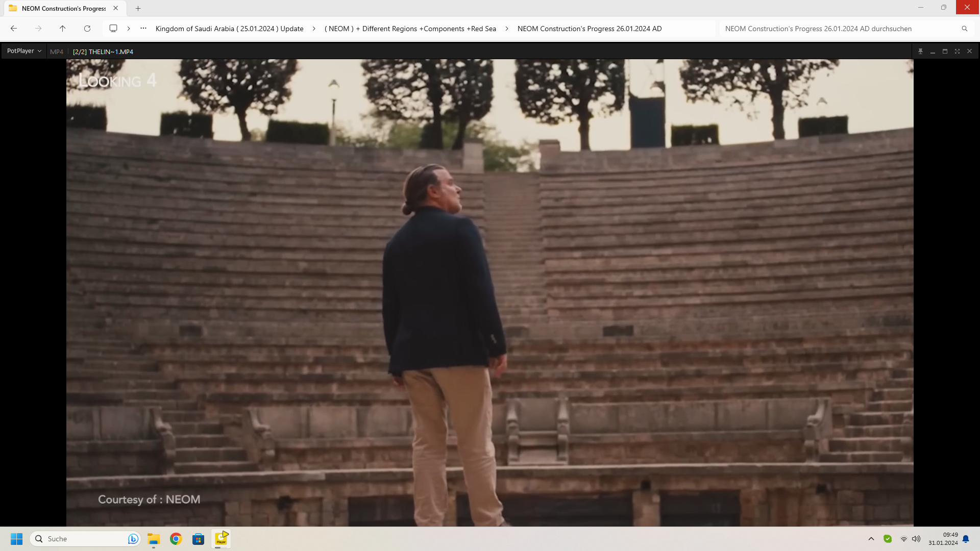Open Bing chat icon in taskbar search

point(133,539)
